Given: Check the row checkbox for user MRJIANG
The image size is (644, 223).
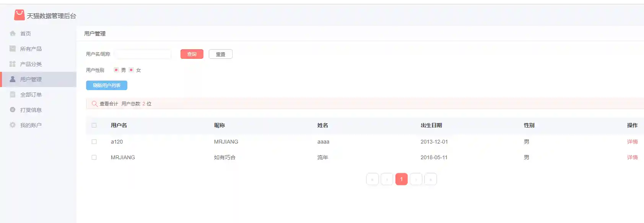Looking at the screenshot, I should [x=94, y=157].
